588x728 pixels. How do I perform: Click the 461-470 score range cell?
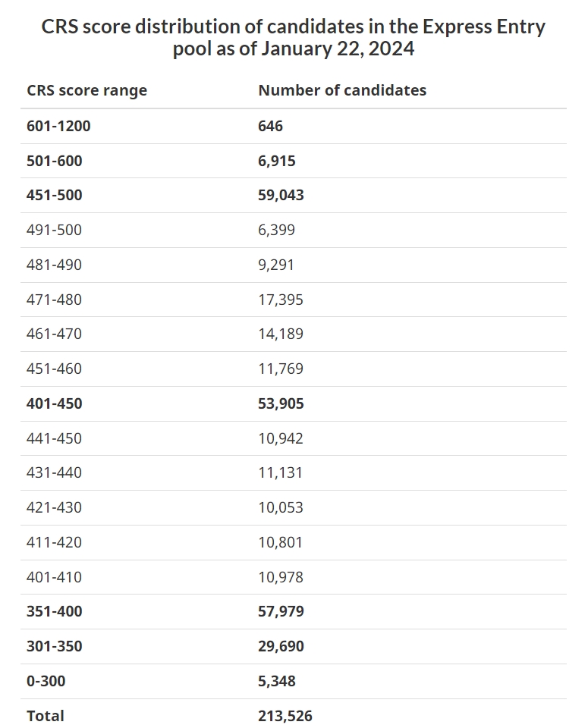point(54,334)
